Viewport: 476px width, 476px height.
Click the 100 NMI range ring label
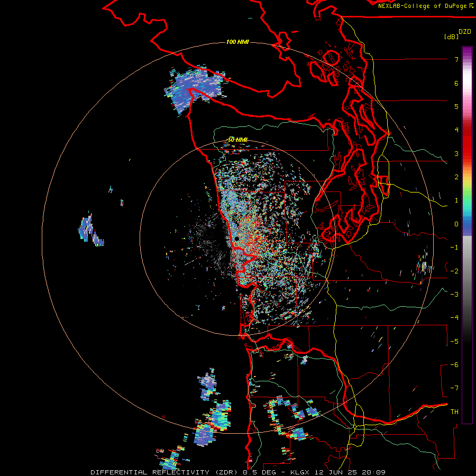click(237, 42)
